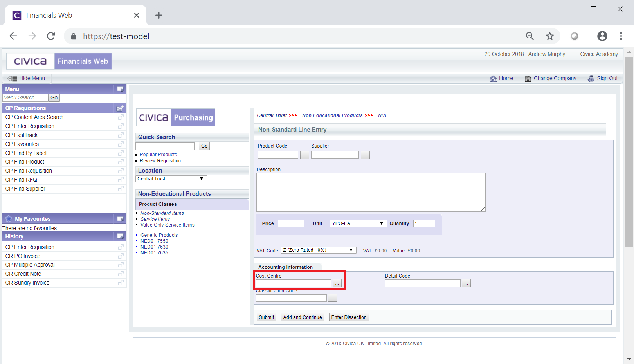The width and height of the screenshot is (634, 364).
Task: Click the Add and Continue button
Action: coord(303,317)
